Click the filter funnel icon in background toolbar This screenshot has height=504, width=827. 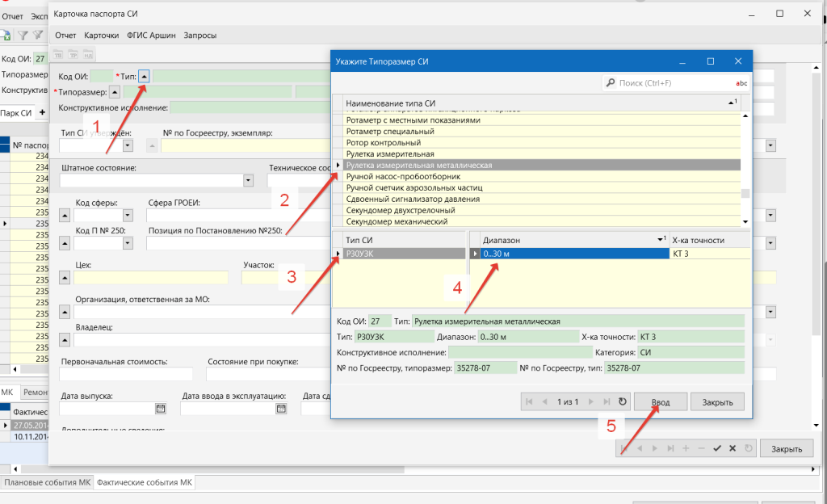[x=23, y=36]
